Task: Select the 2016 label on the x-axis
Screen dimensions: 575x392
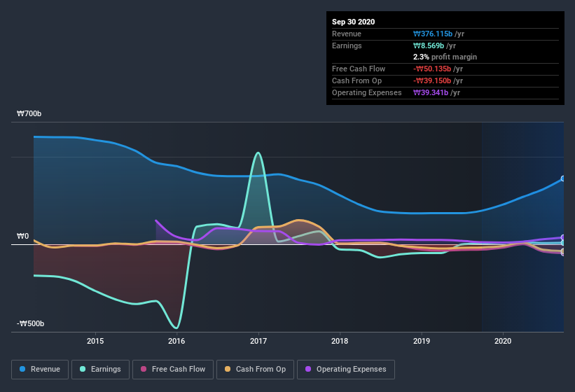Action: click(x=176, y=341)
